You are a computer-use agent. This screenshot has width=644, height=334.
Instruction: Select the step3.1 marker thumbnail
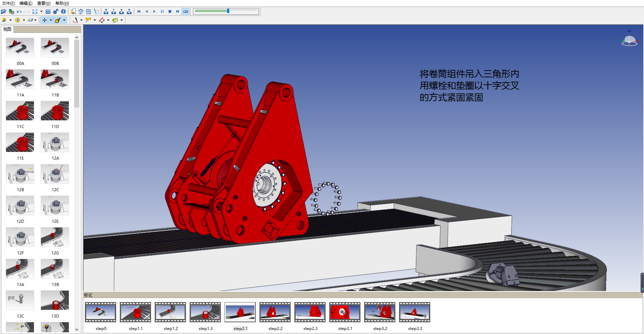pyautogui.click(x=345, y=312)
